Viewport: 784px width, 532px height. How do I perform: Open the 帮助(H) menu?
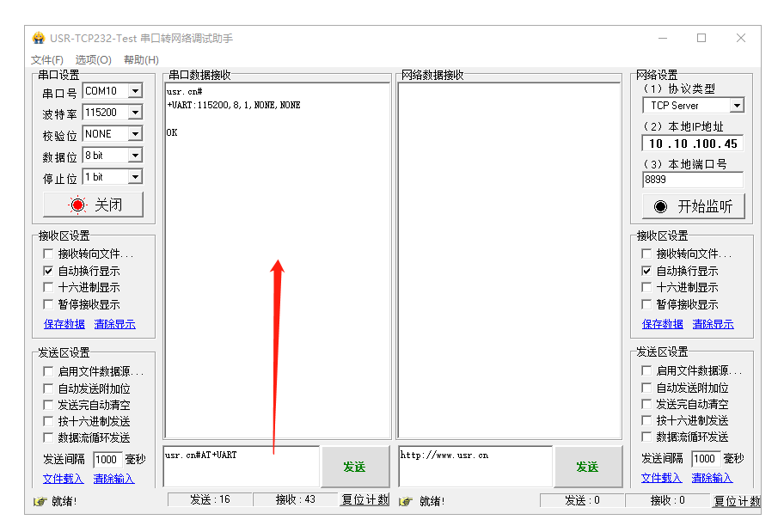point(142,60)
